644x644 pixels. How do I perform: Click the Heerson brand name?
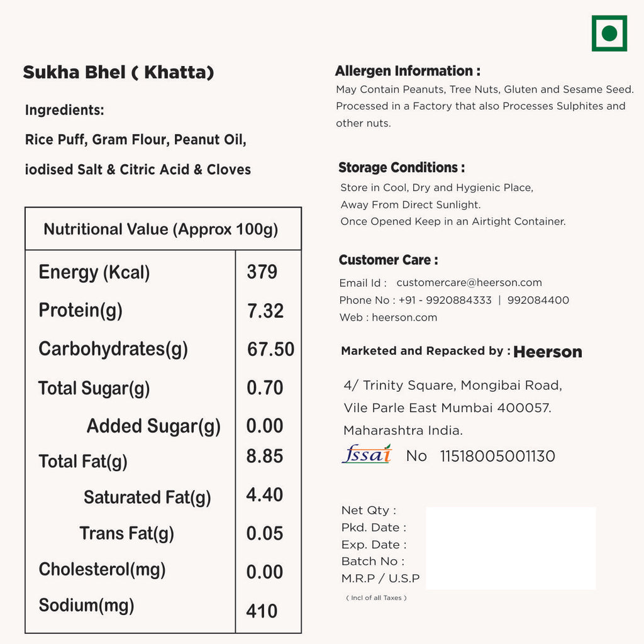click(x=548, y=352)
